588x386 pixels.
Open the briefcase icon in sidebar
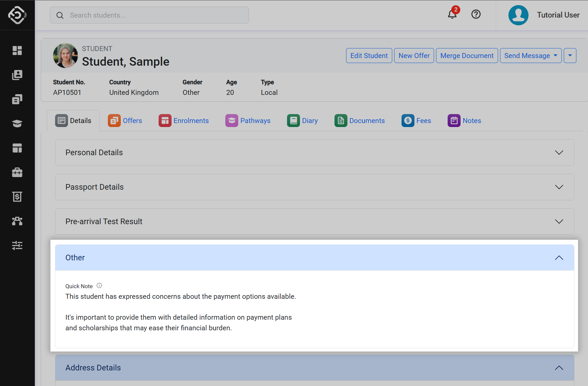tap(17, 172)
